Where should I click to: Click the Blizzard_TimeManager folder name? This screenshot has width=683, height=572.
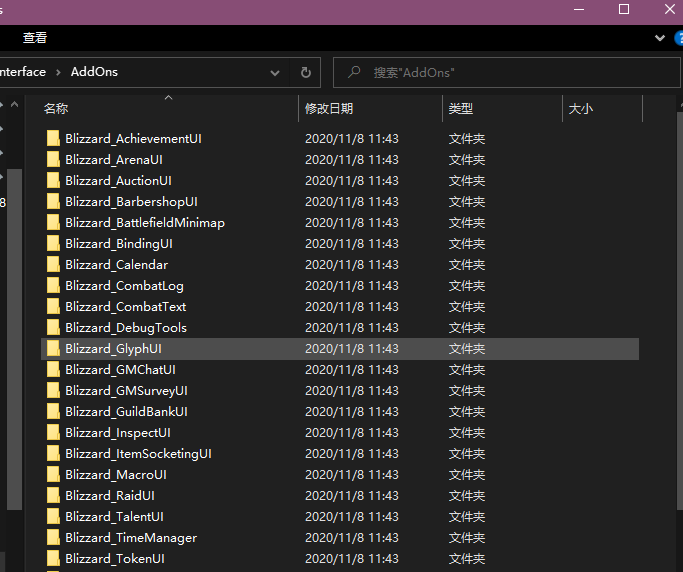point(131,538)
